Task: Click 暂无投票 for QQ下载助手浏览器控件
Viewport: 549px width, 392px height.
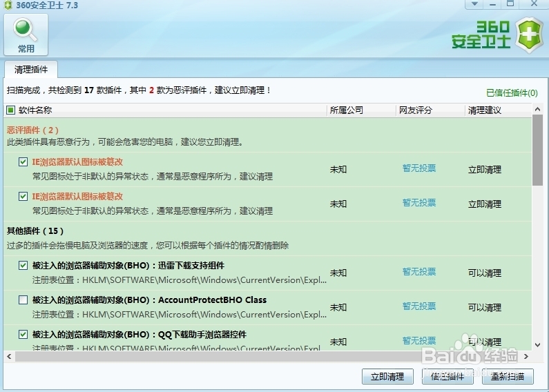Action: 419,340
